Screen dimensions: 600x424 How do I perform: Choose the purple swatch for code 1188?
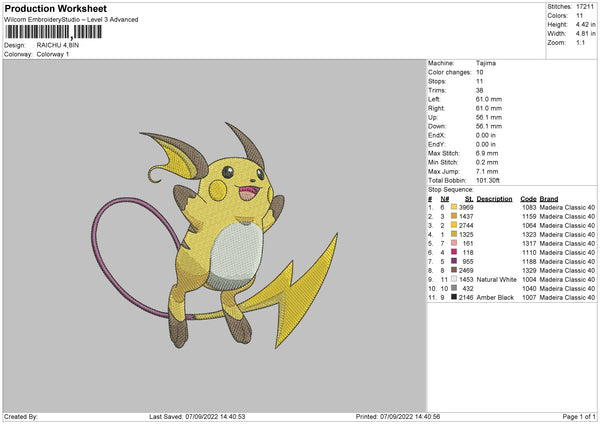[x=454, y=261]
